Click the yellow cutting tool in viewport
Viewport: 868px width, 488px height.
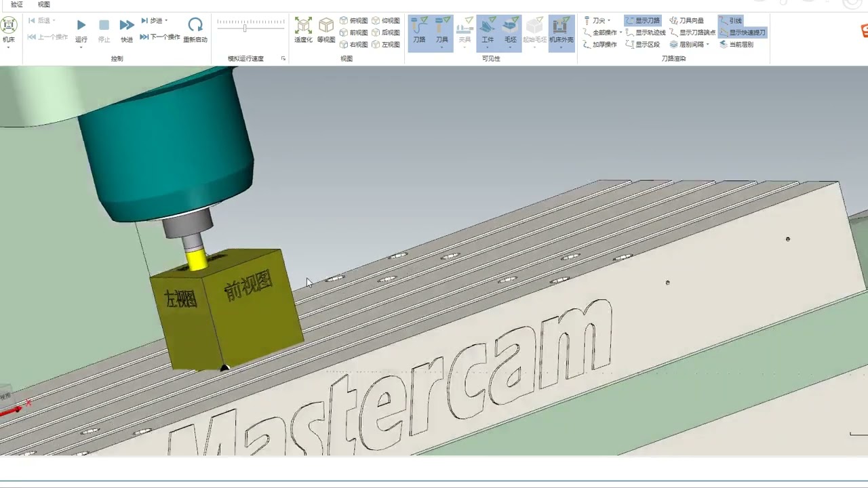pyautogui.click(x=197, y=260)
